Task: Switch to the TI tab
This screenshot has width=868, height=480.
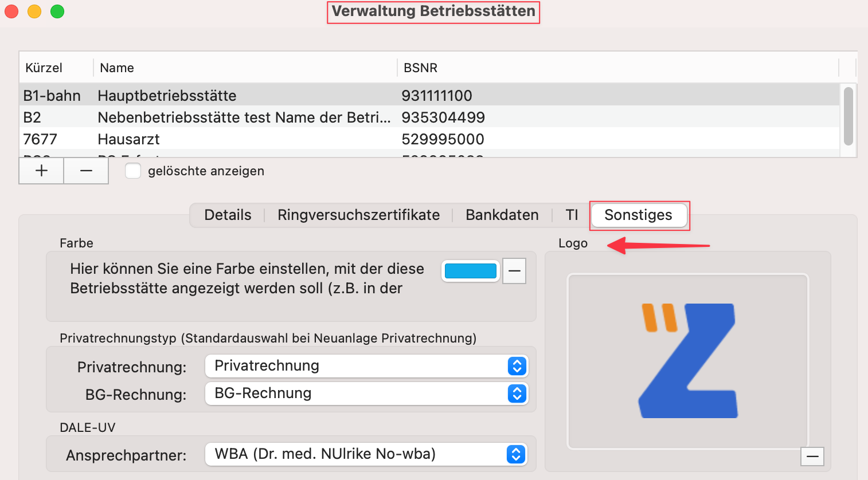Action: 572,215
